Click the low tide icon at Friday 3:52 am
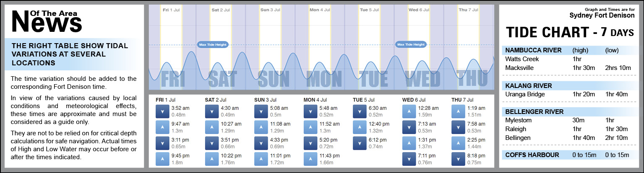 click(162, 111)
